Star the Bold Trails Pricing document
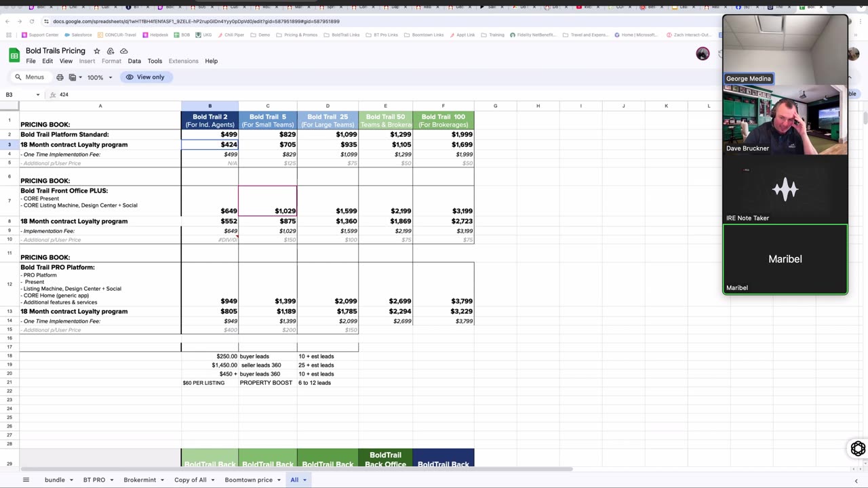The height and width of the screenshot is (488, 868). (97, 51)
